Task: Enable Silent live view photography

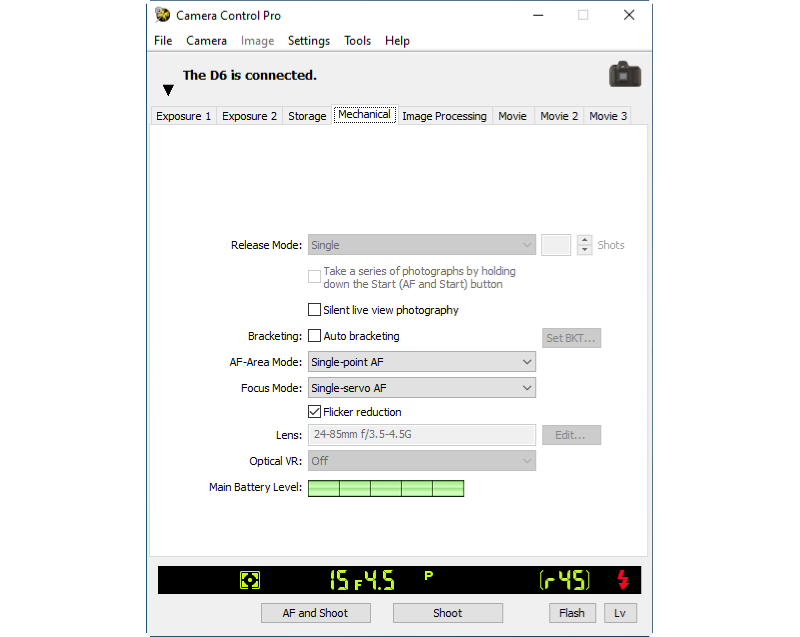Action: click(314, 310)
